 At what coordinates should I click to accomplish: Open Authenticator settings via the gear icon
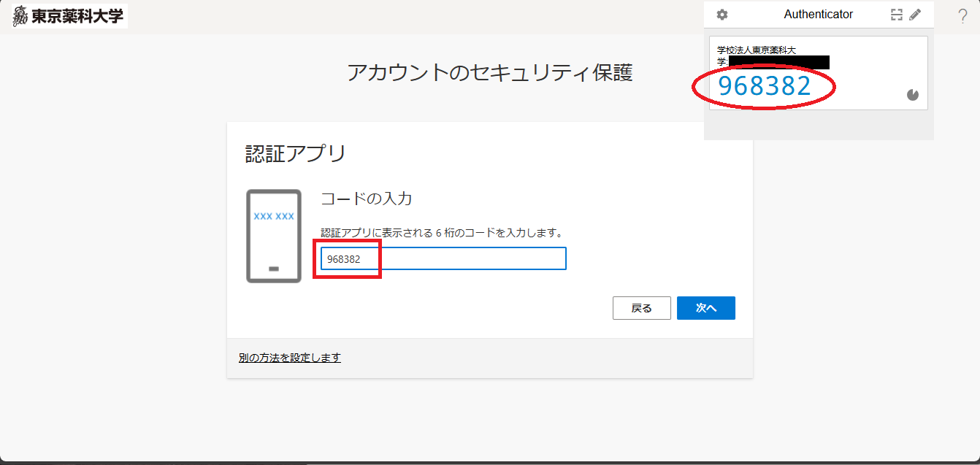[x=722, y=14]
